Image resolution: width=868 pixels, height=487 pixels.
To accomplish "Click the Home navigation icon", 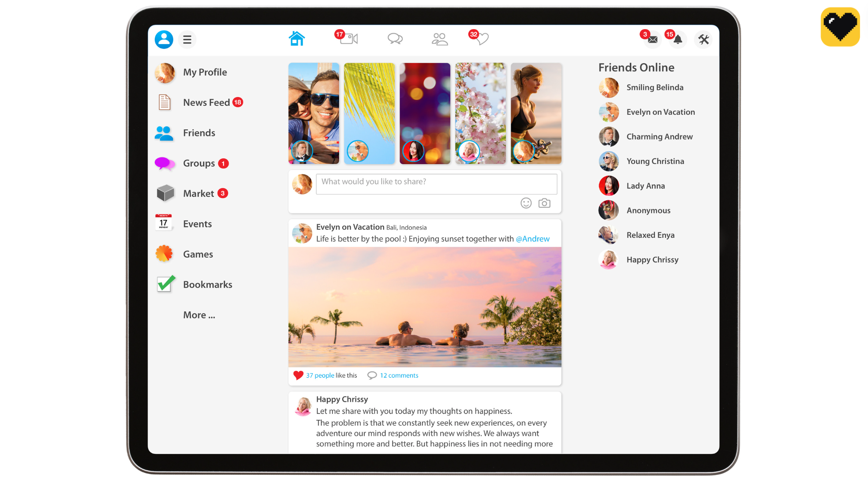I will [x=297, y=39].
